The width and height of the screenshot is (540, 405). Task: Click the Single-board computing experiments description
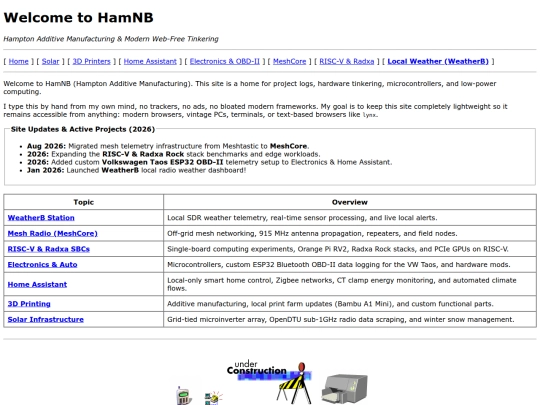338,249
